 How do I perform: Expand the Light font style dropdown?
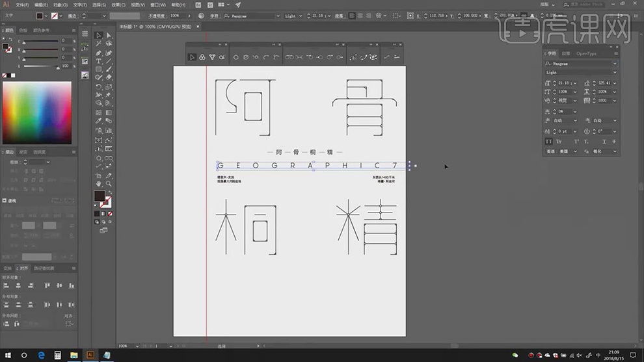tap(615, 72)
